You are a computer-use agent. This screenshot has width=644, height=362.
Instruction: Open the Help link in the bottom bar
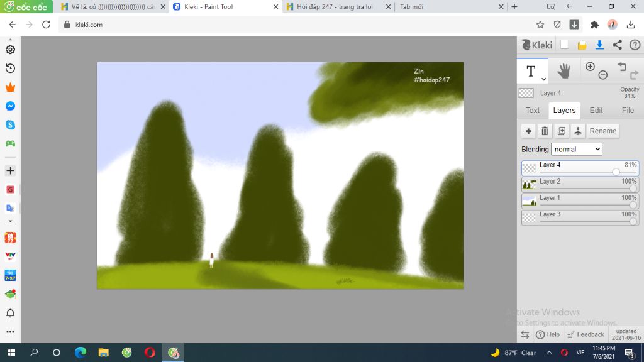pyautogui.click(x=548, y=334)
